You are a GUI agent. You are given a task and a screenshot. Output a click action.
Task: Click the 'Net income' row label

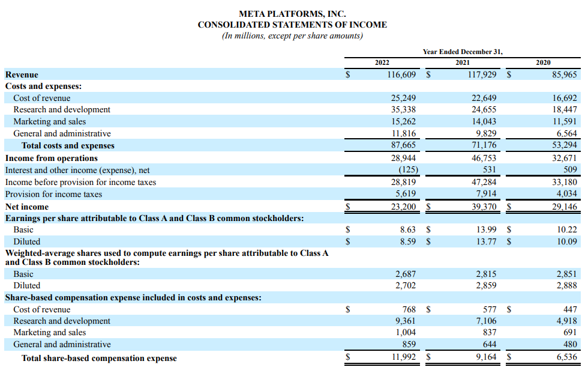(27, 207)
